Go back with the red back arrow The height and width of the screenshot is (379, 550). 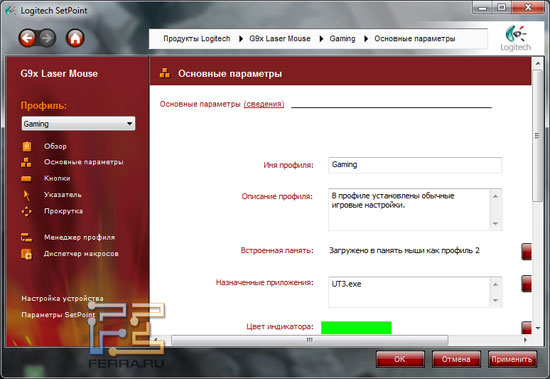coord(27,38)
